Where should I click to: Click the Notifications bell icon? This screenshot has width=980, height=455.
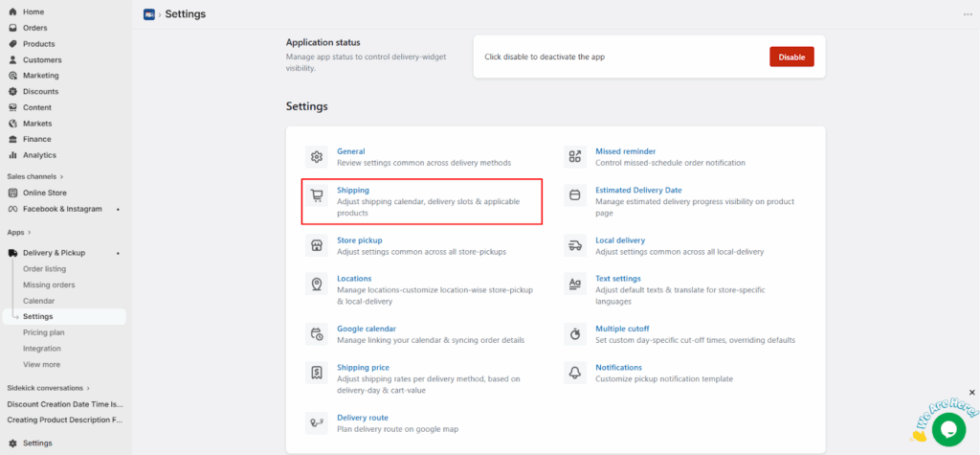575,373
